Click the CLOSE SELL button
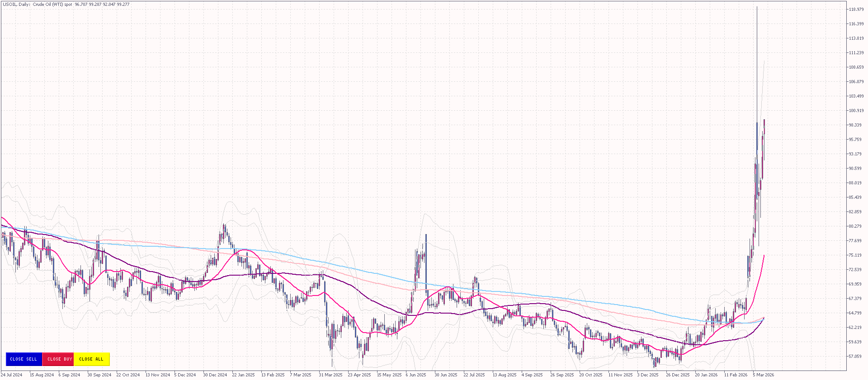The width and height of the screenshot is (868, 380). (24, 359)
